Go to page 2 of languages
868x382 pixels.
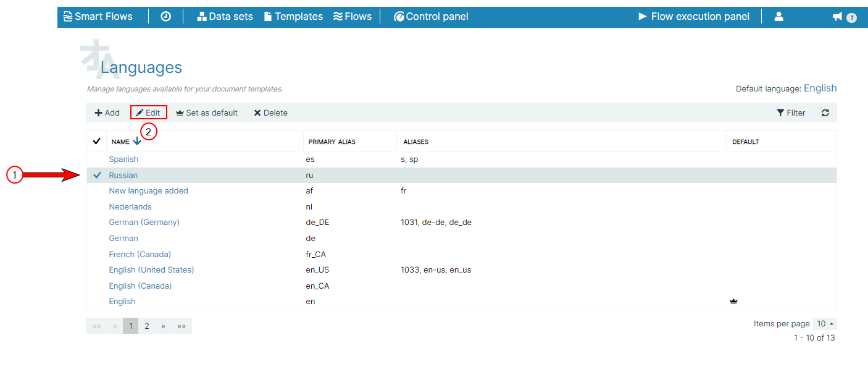click(x=147, y=326)
